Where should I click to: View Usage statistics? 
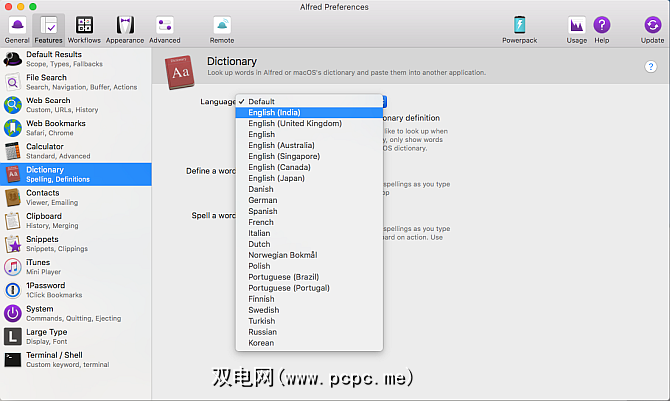pyautogui.click(x=576, y=29)
